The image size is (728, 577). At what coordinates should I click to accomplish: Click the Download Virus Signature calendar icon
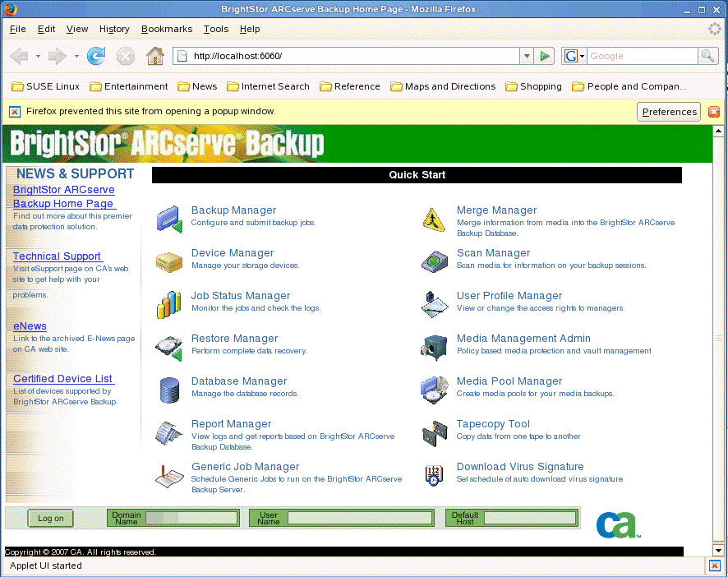433,476
